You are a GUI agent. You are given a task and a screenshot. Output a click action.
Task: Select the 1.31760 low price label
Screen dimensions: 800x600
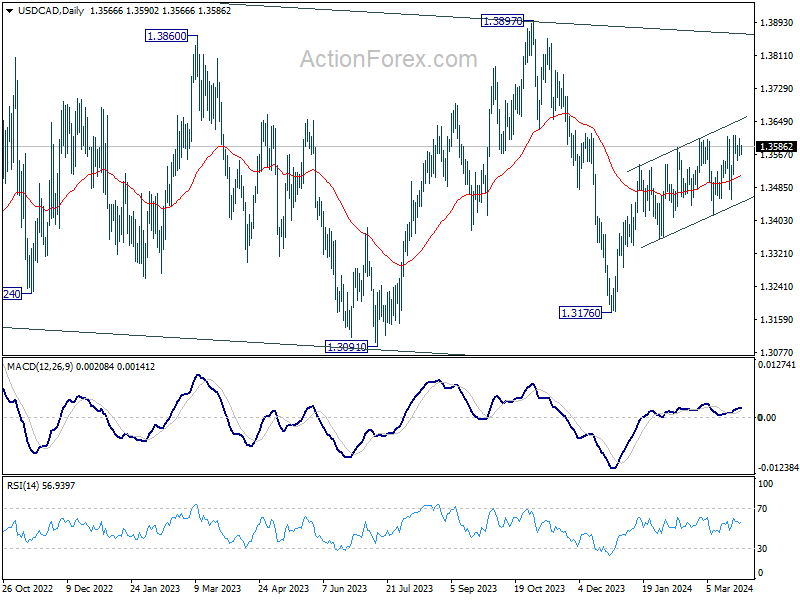(x=581, y=313)
